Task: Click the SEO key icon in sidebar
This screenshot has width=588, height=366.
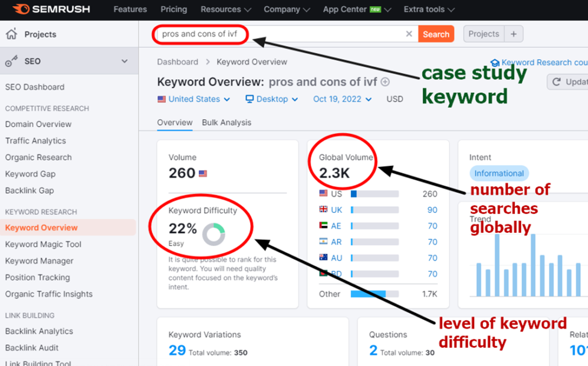Action: pyautogui.click(x=11, y=62)
